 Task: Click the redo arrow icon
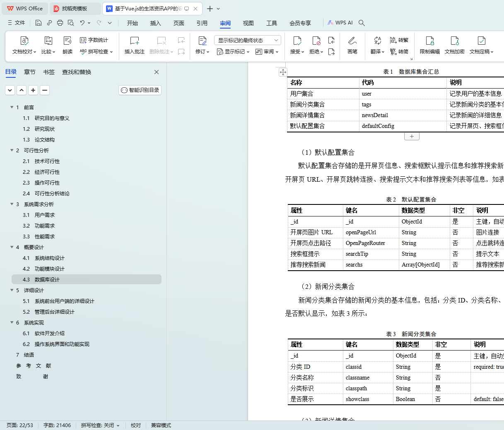pos(99,23)
